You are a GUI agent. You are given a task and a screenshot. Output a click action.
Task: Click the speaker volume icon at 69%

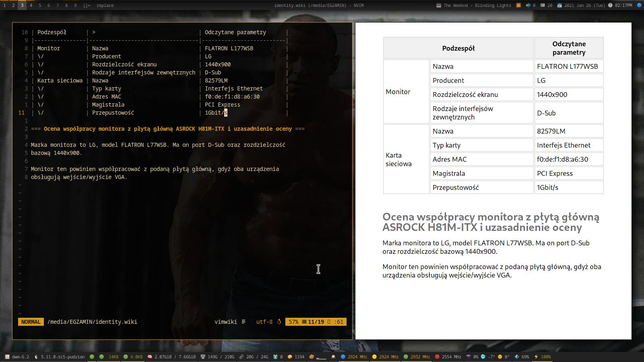point(517,357)
